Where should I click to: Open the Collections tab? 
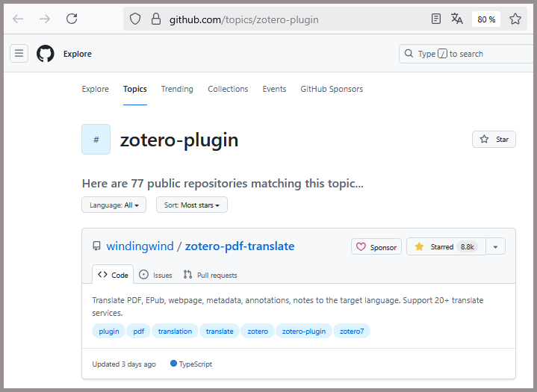tap(228, 89)
